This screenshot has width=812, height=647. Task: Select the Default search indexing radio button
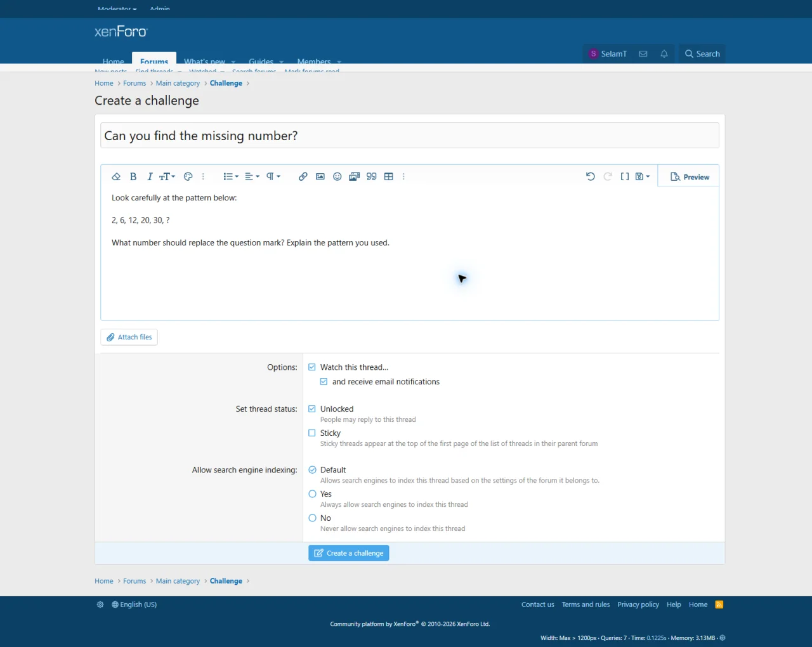click(x=312, y=470)
